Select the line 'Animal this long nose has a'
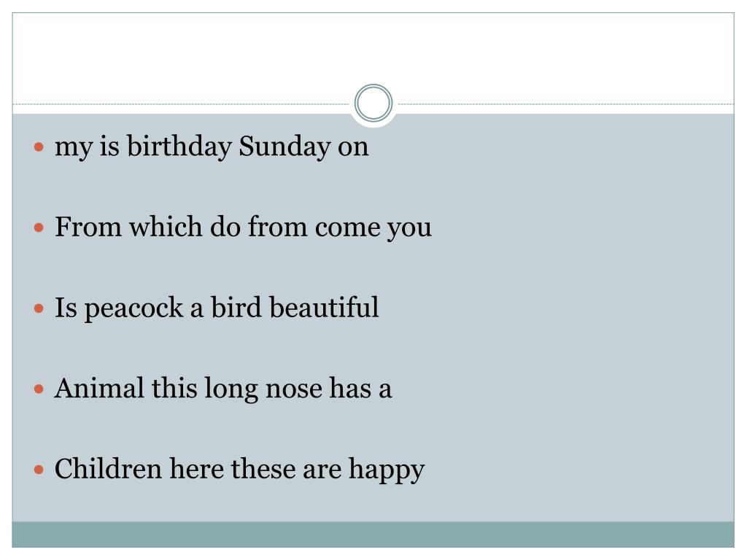747x560 pixels. click(223, 389)
